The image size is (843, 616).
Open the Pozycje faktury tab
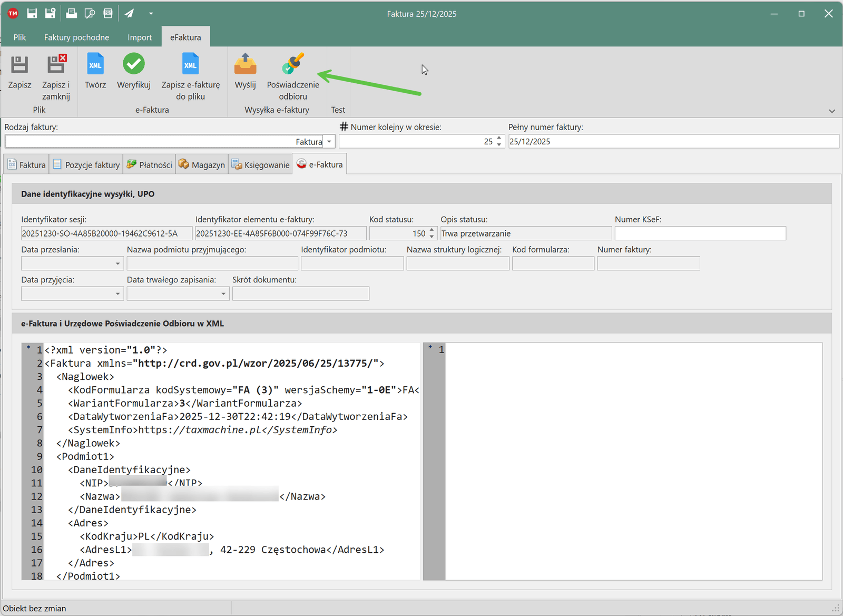click(x=87, y=165)
